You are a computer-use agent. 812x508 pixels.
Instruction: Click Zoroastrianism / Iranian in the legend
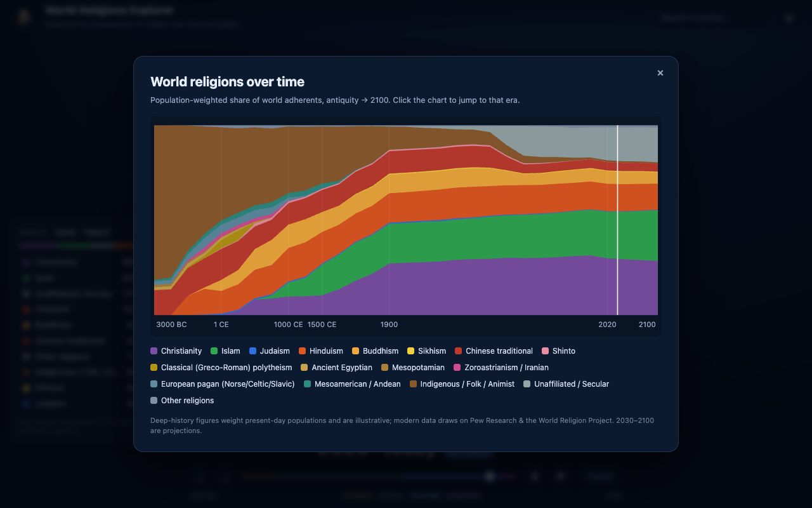(501, 368)
